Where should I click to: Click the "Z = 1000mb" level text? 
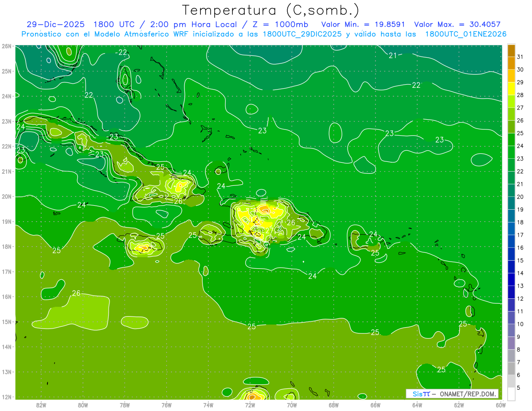pos(279,24)
